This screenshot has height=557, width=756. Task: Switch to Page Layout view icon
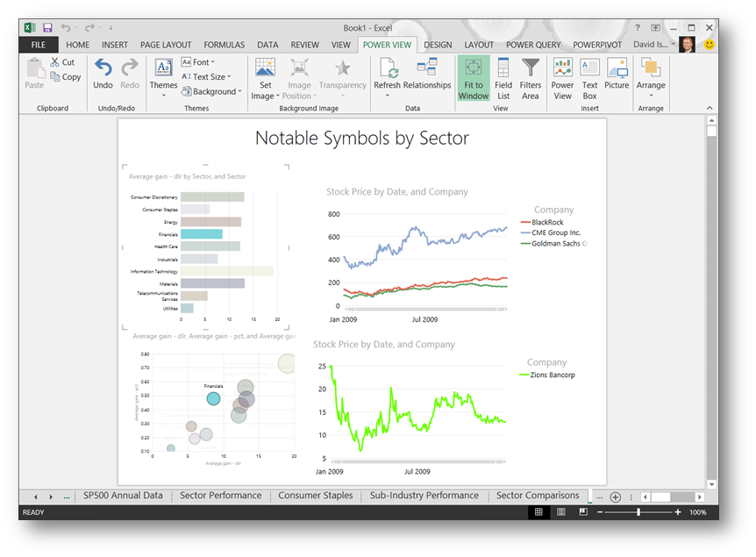click(560, 511)
